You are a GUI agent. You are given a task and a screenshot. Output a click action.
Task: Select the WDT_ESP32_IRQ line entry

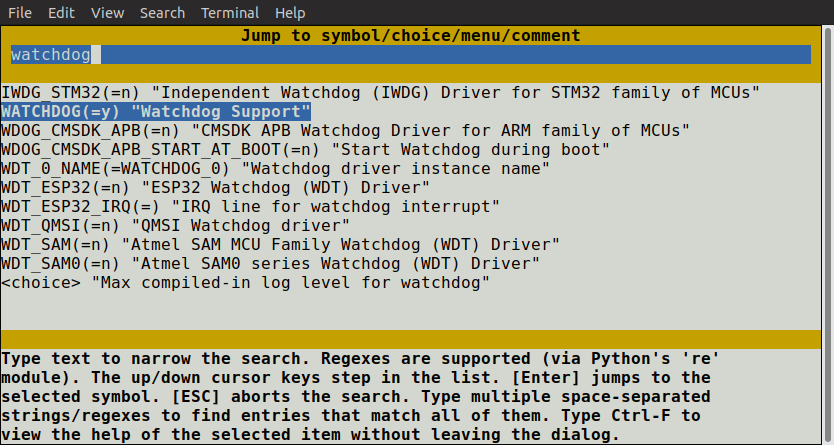click(250, 206)
